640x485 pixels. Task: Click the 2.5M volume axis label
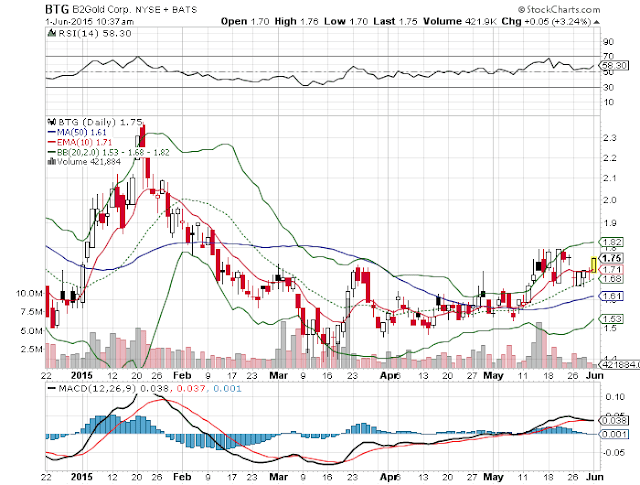tap(31, 349)
